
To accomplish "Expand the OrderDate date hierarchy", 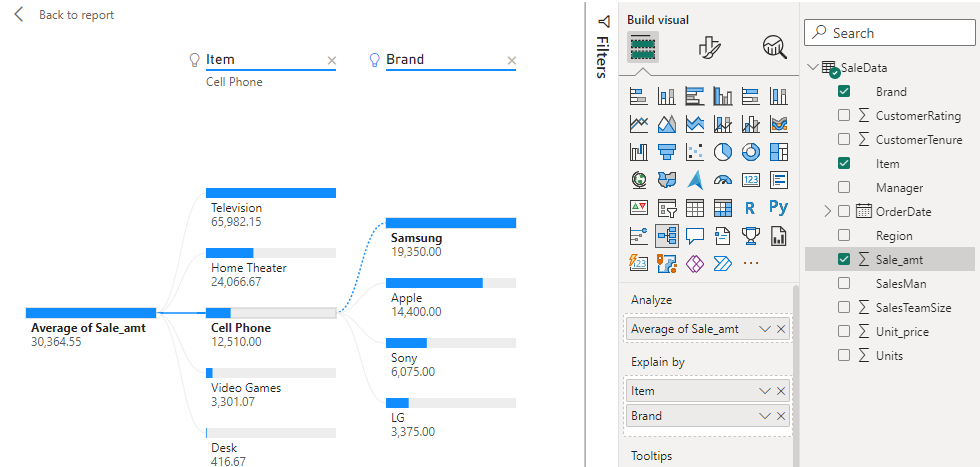I will coord(828,211).
